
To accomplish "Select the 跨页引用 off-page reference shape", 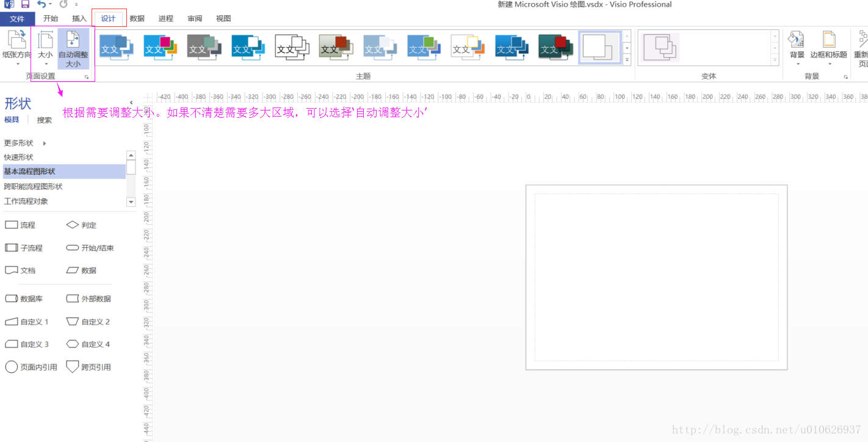I will coord(89,367).
